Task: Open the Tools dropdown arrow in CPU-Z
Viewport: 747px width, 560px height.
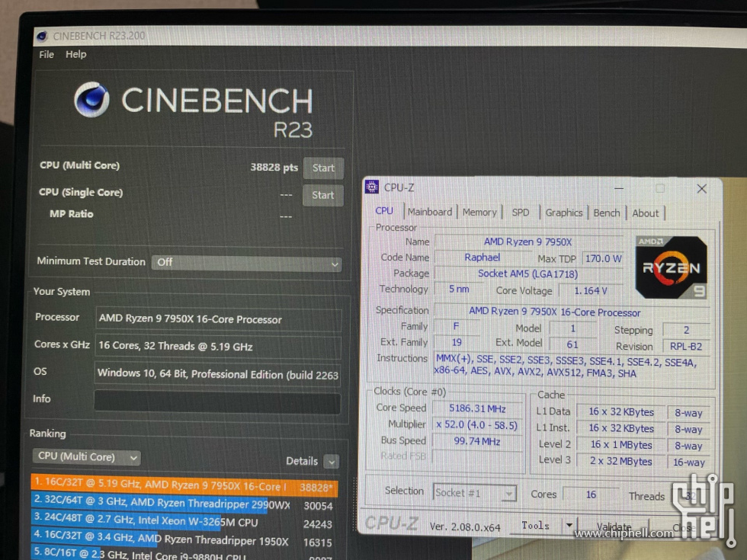Action: coord(569,525)
